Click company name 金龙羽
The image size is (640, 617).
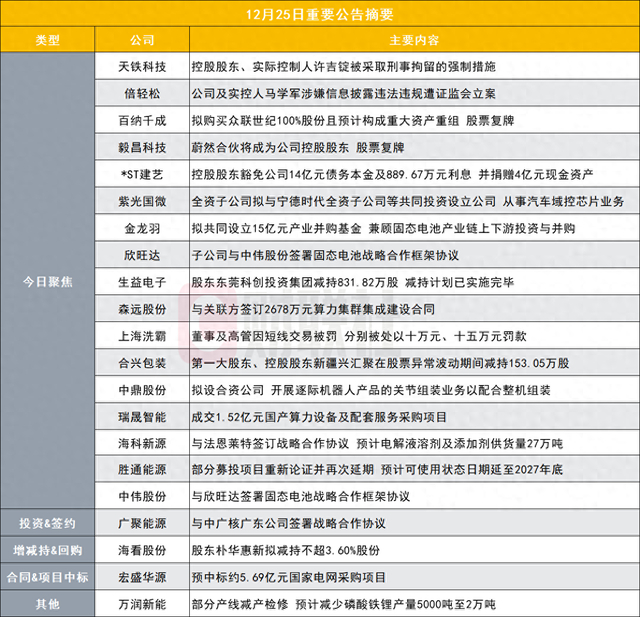point(142,228)
